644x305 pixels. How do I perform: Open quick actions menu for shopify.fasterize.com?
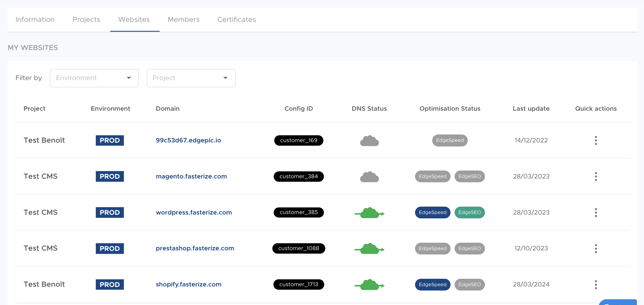click(x=596, y=285)
